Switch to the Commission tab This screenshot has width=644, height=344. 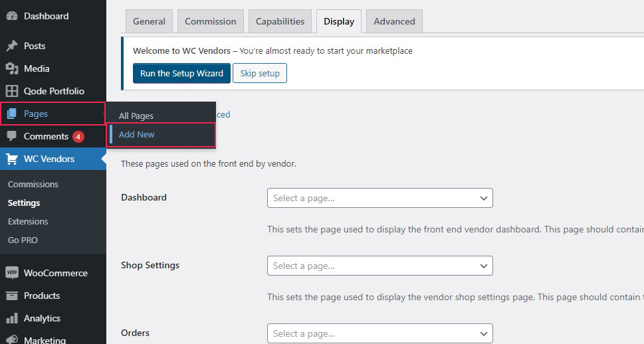[210, 21]
